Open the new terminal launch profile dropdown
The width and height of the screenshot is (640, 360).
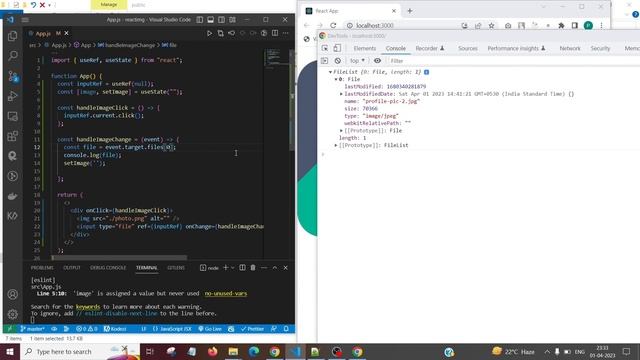tap(233, 268)
